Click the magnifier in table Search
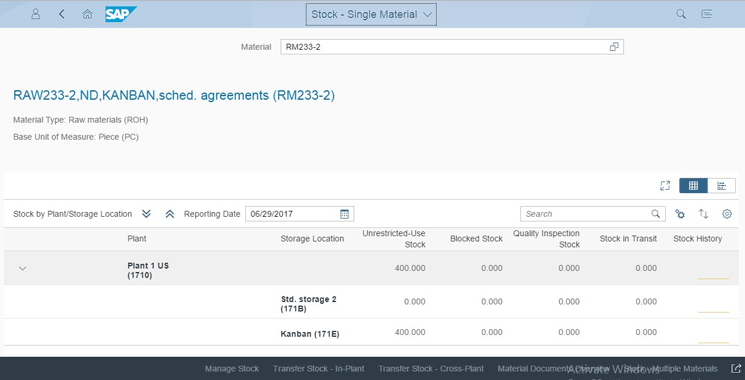 [x=655, y=214]
